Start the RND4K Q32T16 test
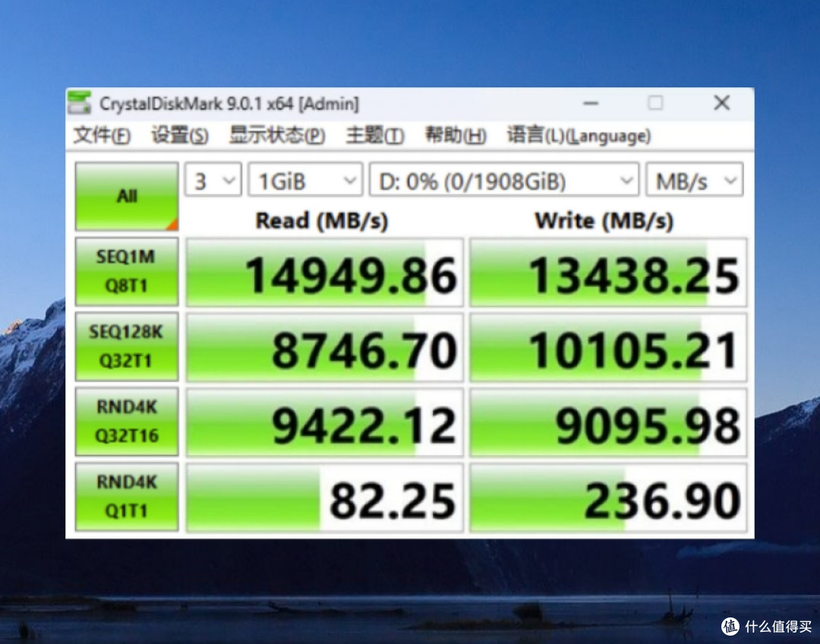Image resolution: width=820 pixels, height=644 pixels. point(127,421)
